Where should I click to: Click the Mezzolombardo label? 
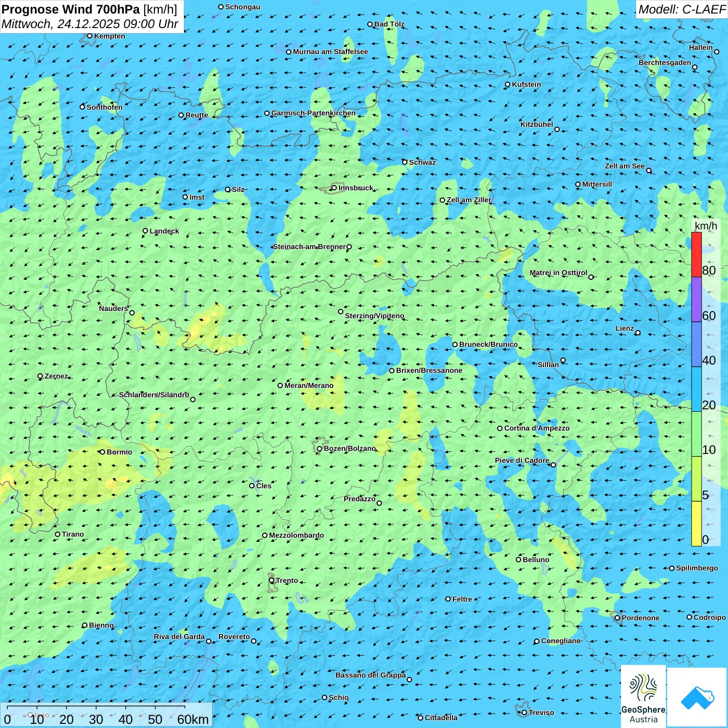click(296, 535)
